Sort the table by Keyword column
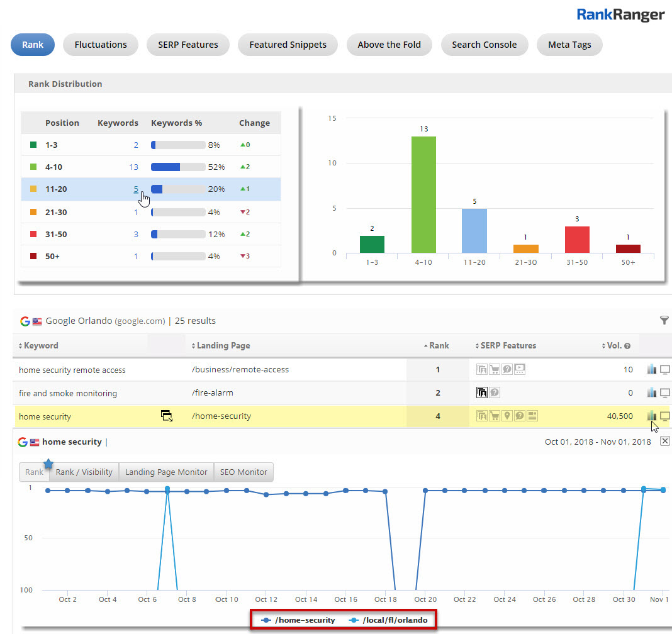The image size is (672, 634). 39,345
